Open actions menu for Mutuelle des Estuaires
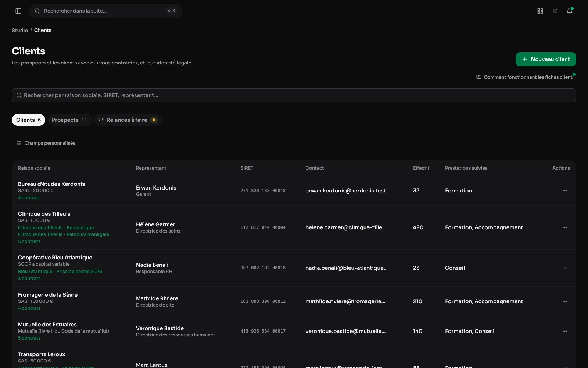The width and height of the screenshot is (588, 368). point(565,331)
